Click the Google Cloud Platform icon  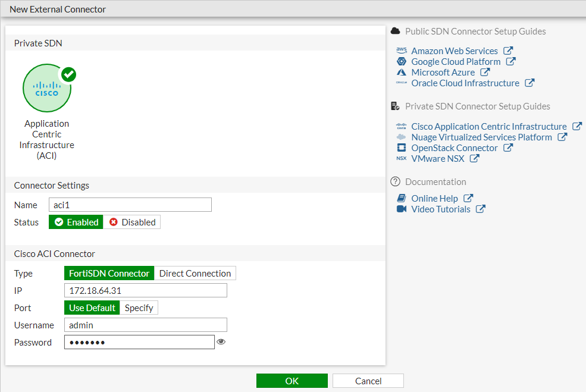click(x=402, y=61)
